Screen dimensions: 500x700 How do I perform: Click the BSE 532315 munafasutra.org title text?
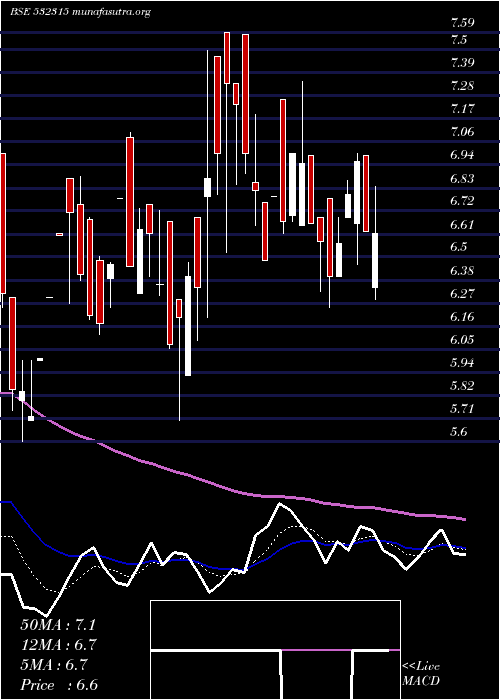(x=80, y=12)
